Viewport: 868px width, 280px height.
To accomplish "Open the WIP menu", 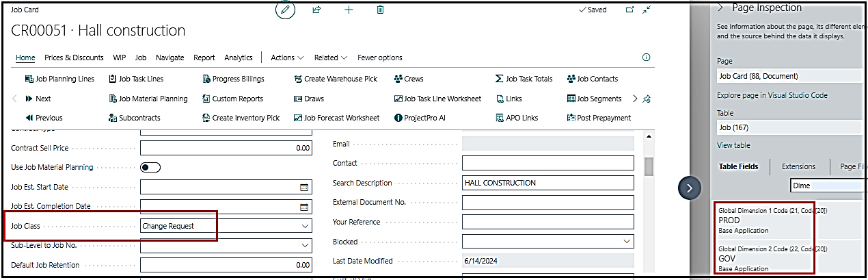I will (x=120, y=58).
